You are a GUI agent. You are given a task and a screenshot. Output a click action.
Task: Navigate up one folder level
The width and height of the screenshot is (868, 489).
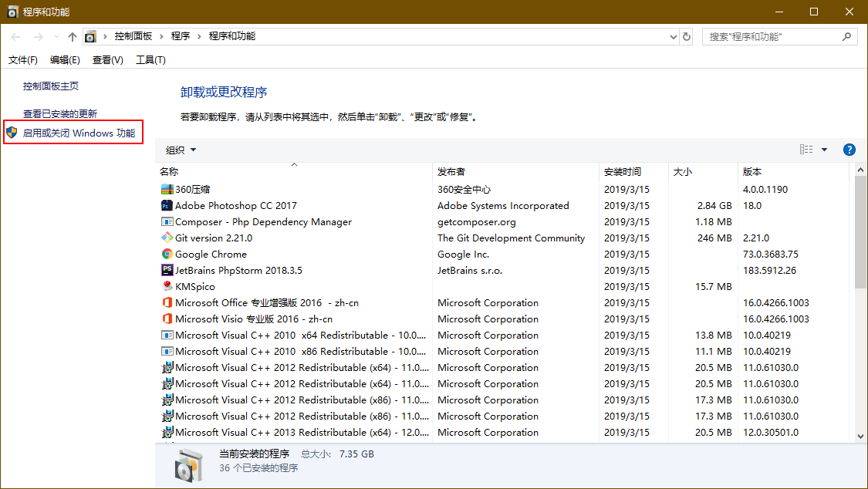pyautogui.click(x=73, y=35)
